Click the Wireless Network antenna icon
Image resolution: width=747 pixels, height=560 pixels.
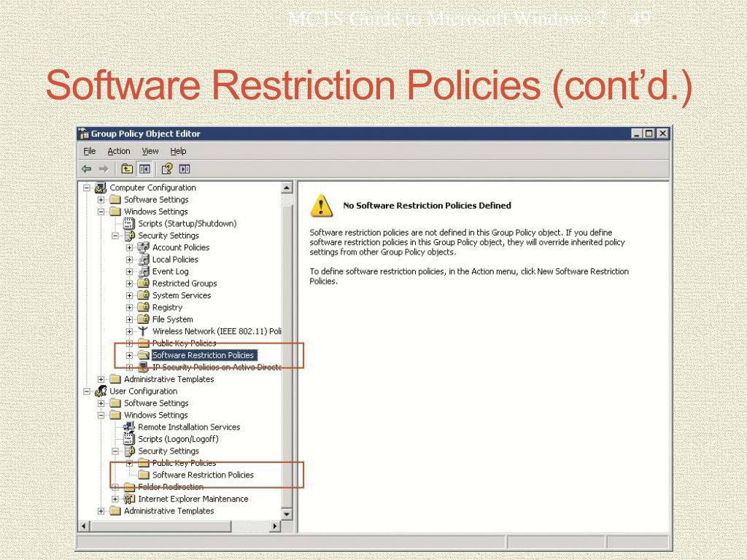pyautogui.click(x=144, y=331)
